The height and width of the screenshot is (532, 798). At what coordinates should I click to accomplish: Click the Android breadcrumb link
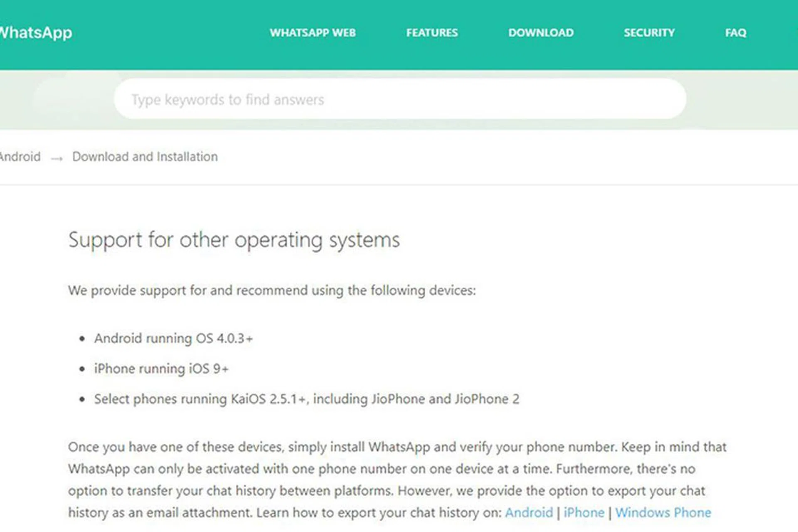(20, 157)
